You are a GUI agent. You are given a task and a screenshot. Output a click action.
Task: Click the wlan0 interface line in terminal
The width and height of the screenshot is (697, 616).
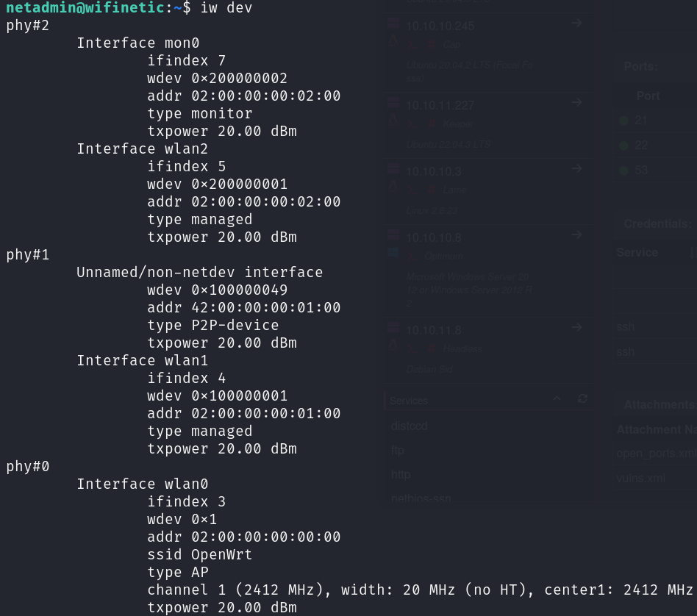coord(142,484)
